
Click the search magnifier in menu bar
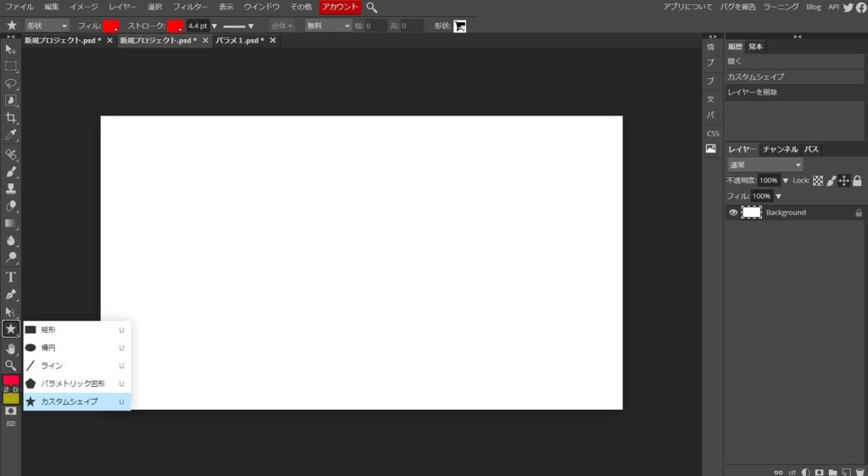coord(372,7)
